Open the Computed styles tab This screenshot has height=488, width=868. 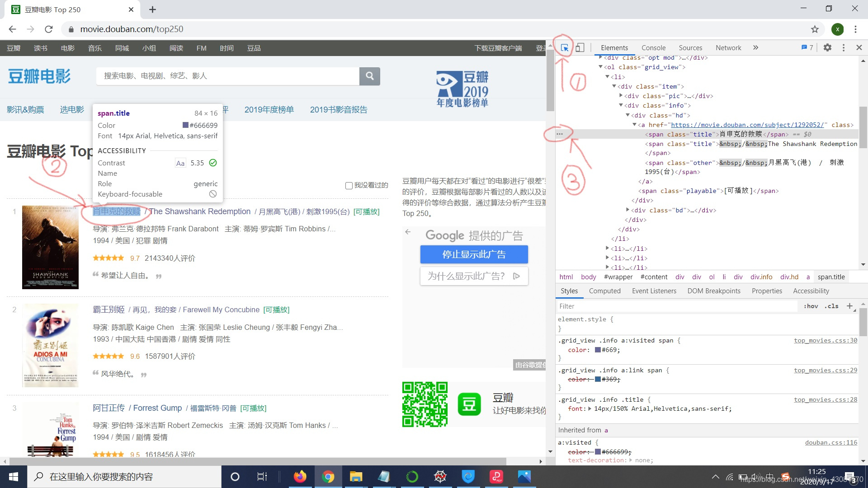pyautogui.click(x=604, y=291)
